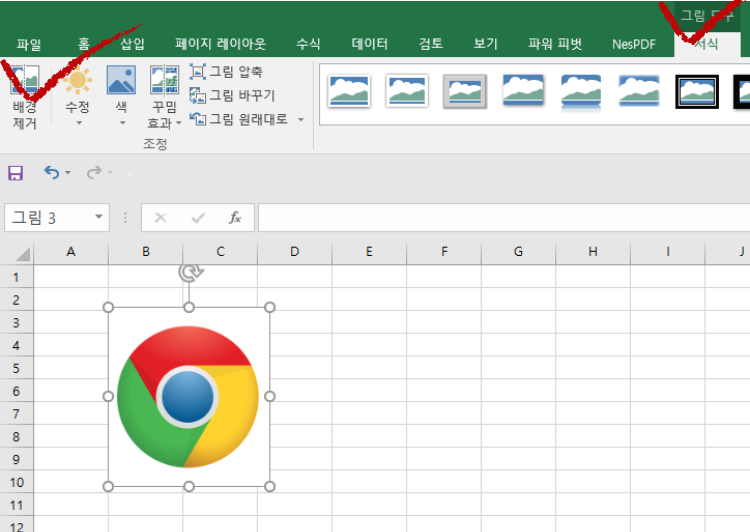Select the Format (서식) picture tools tab
The height and width of the screenshot is (532, 750).
tap(706, 44)
